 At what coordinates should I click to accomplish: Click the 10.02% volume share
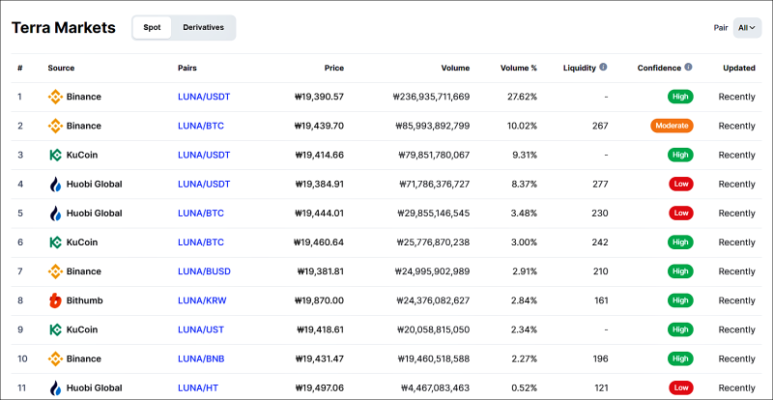click(x=522, y=126)
